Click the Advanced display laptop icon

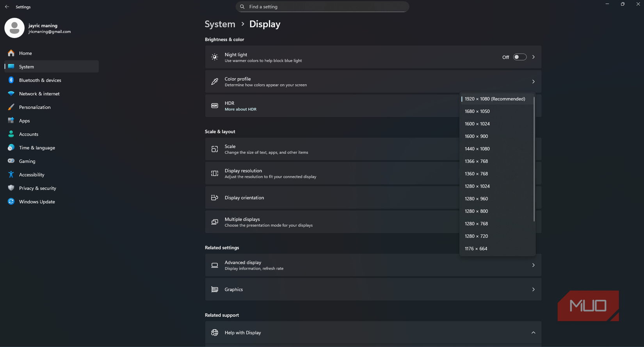pyautogui.click(x=215, y=265)
